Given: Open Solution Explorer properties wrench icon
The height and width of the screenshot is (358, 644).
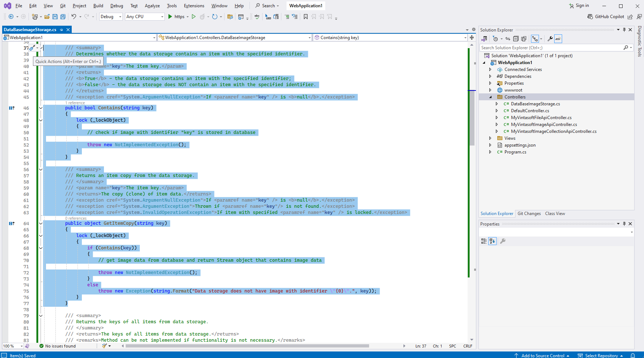Looking at the screenshot, I should (550, 39).
